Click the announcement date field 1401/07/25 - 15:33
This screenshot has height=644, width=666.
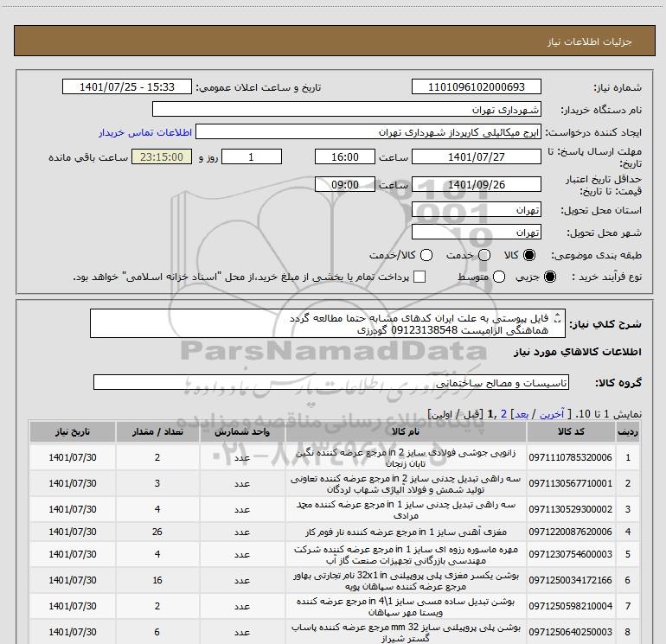[127, 86]
